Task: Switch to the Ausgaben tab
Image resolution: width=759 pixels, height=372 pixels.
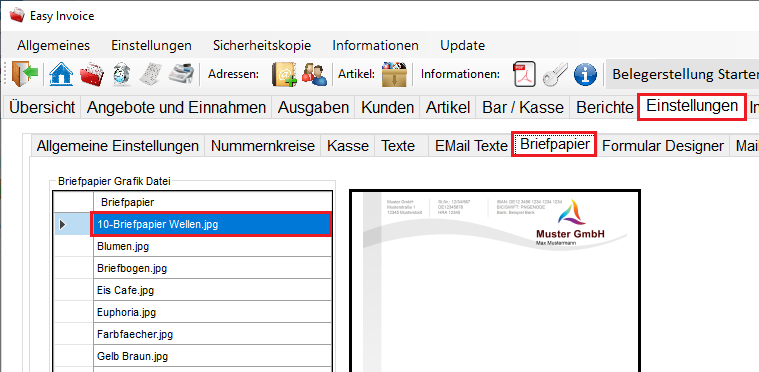Action: click(x=313, y=107)
